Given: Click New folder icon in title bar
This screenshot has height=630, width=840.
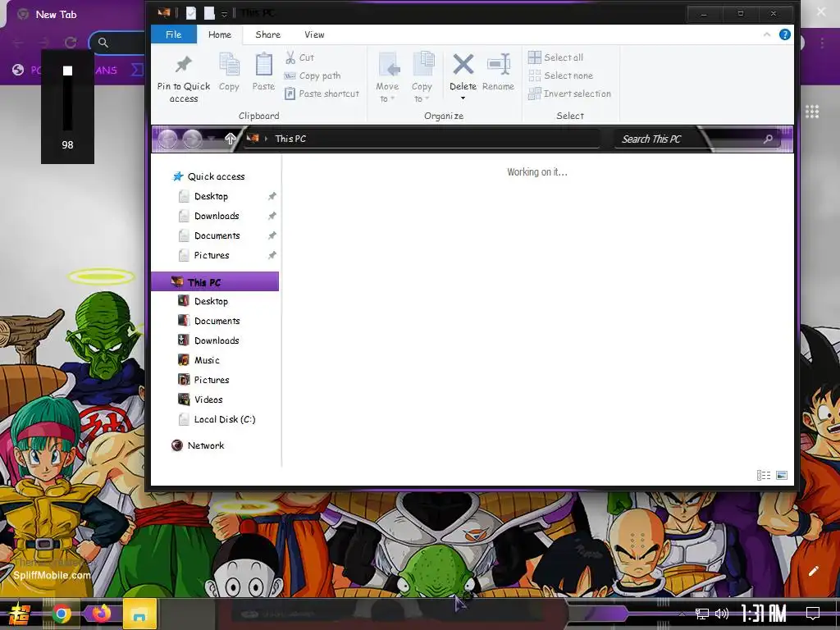Looking at the screenshot, I should click(209, 13).
